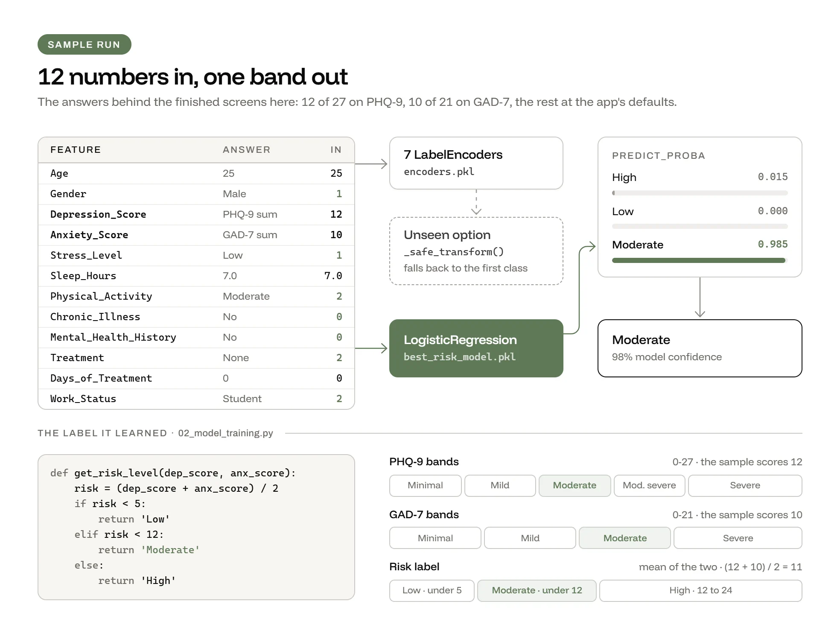Click the Anxiety_Score feature name
840x642 pixels.
(89, 235)
